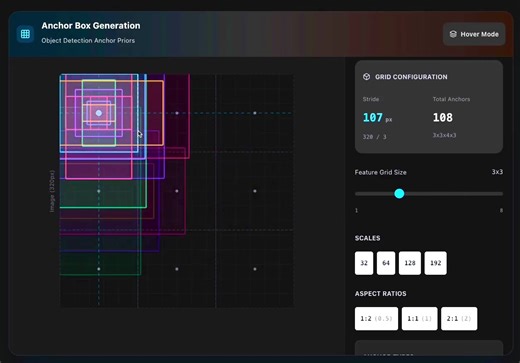Click the Anchor Box Generation title
520x363 pixels.
click(91, 26)
